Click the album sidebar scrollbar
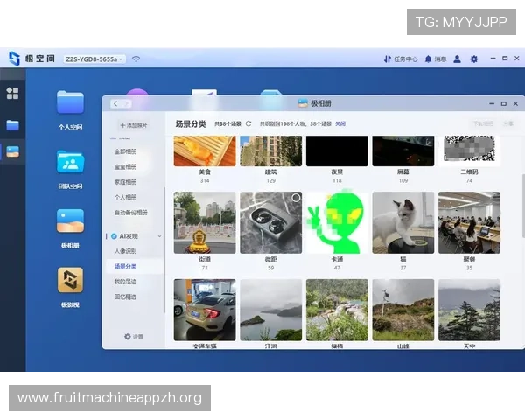 click(164, 250)
